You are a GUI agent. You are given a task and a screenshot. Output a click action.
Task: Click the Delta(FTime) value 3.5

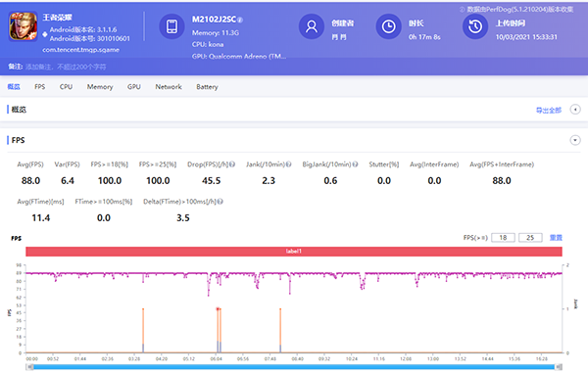coord(183,217)
